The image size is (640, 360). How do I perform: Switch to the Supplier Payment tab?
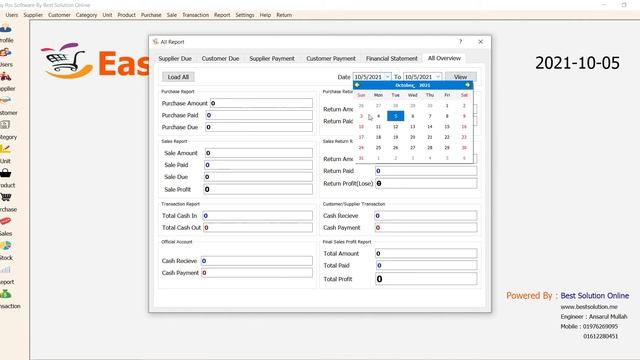pos(272,58)
